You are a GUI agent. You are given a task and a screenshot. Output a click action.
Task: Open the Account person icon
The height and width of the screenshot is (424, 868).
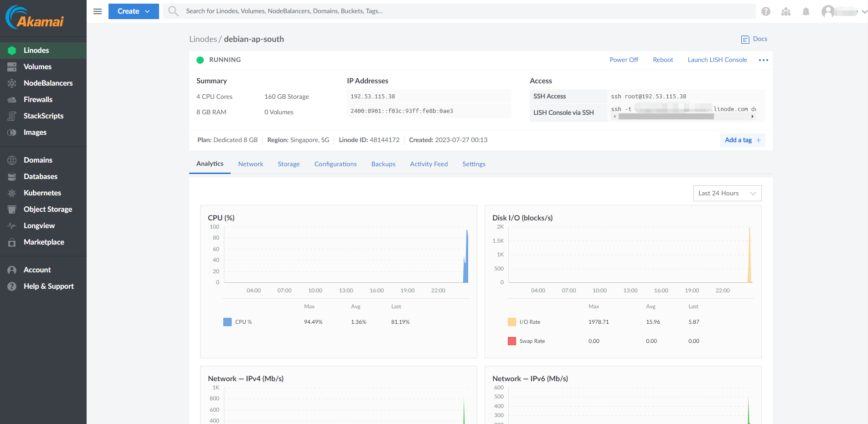coord(12,270)
